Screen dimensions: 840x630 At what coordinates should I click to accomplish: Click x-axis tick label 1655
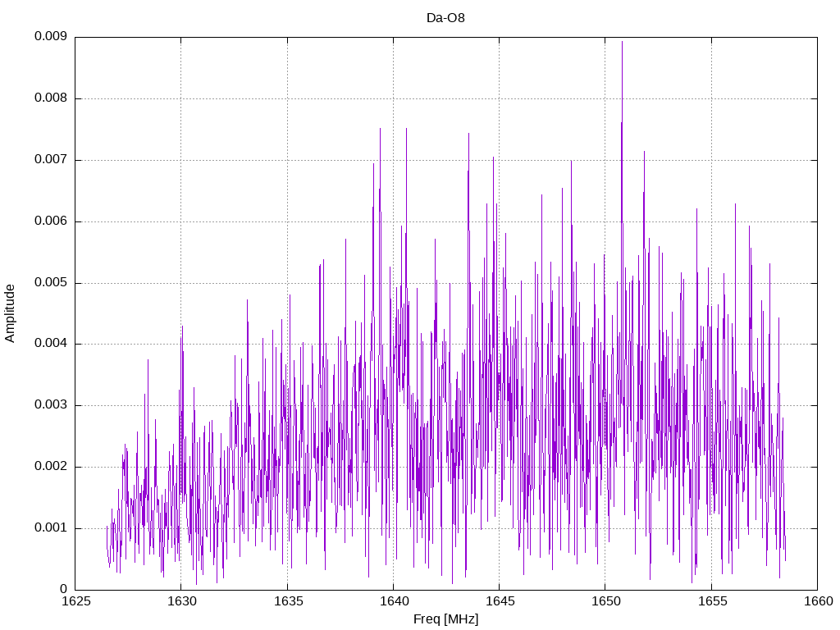pyautogui.click(x=712, y=601)
